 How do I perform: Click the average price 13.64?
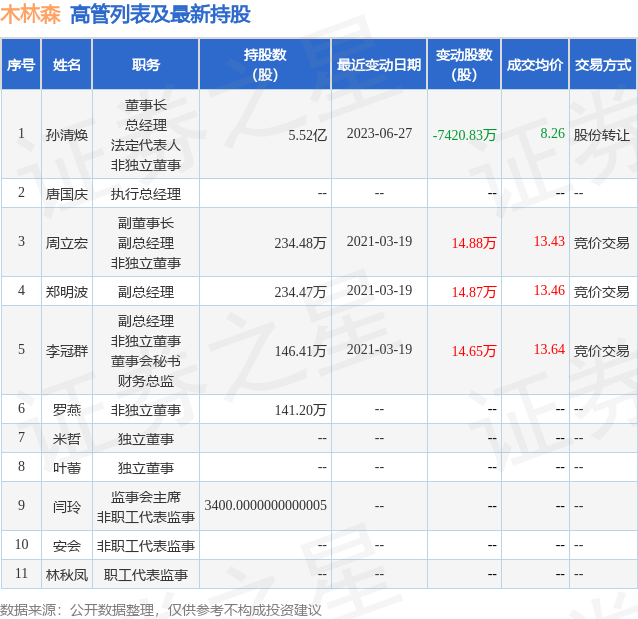(549, 349)
